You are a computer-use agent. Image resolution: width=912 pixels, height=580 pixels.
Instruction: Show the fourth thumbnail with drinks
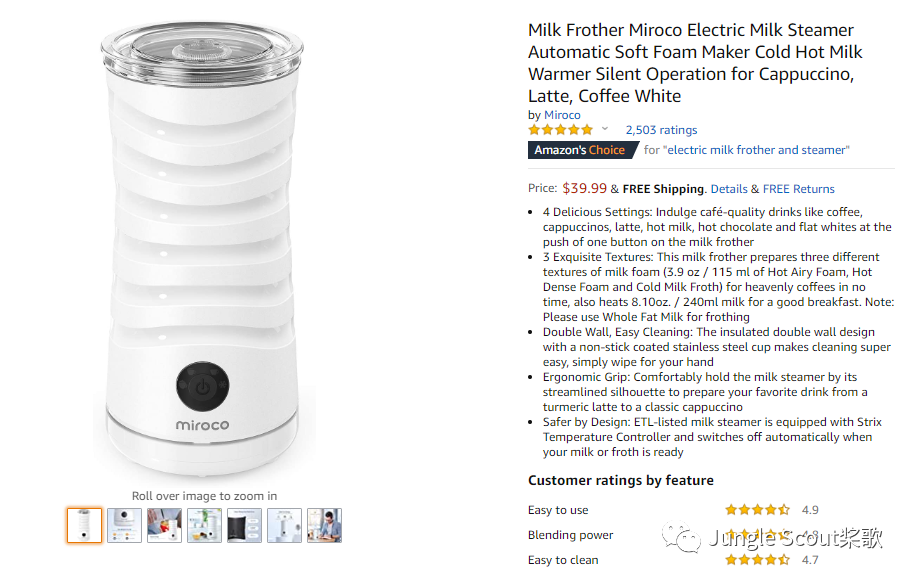click(x=205, y=525)
